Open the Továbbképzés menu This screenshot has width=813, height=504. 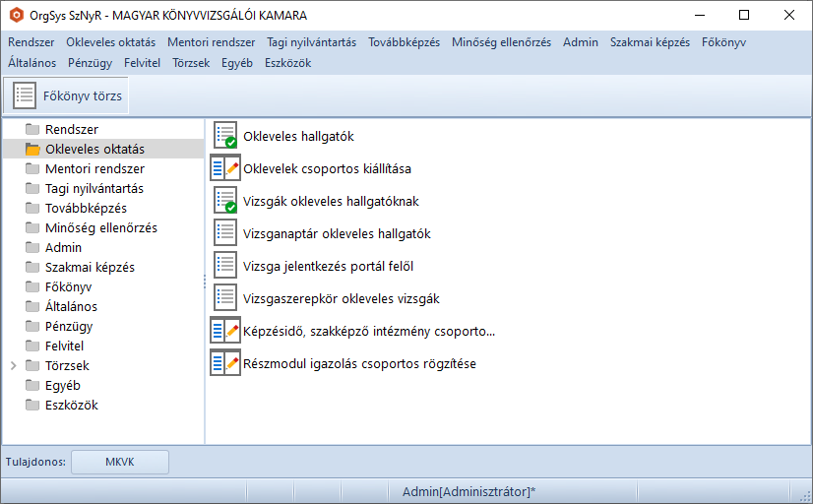coord(404,42)
